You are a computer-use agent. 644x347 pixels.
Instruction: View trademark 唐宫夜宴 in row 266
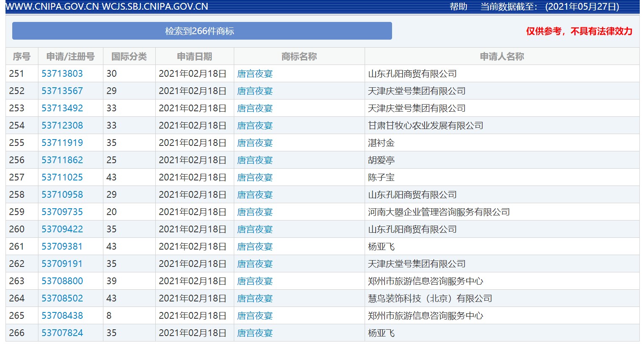(254, 333)
